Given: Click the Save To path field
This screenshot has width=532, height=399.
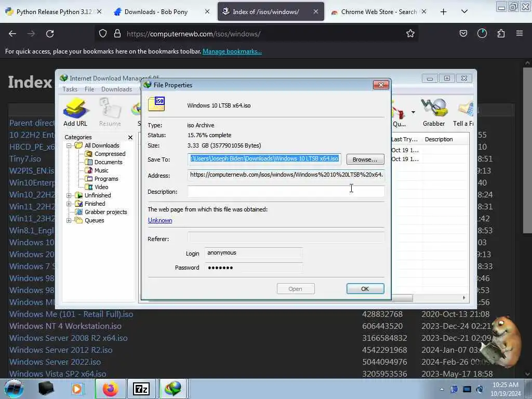Looking at the screenshot, I should pos(264,159).
